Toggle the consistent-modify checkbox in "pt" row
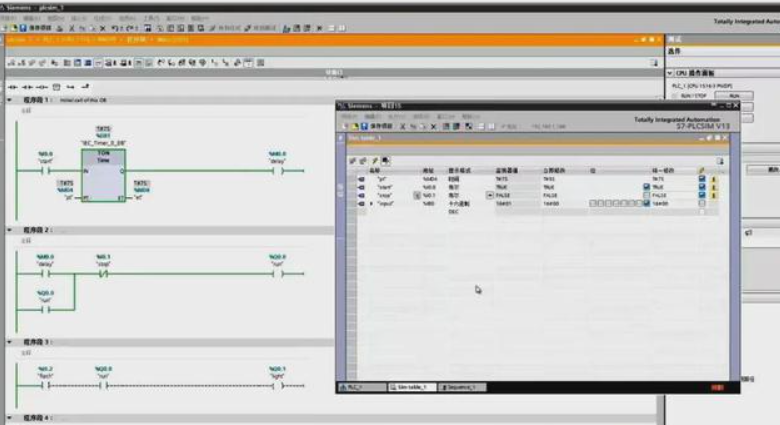The height and width of the screenshot is (425, 780). point(702,179)
